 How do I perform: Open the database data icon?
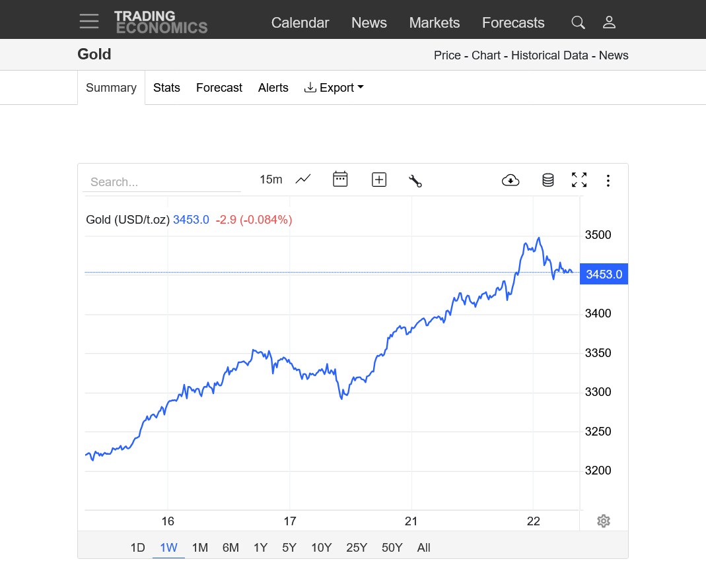point(547,180)
